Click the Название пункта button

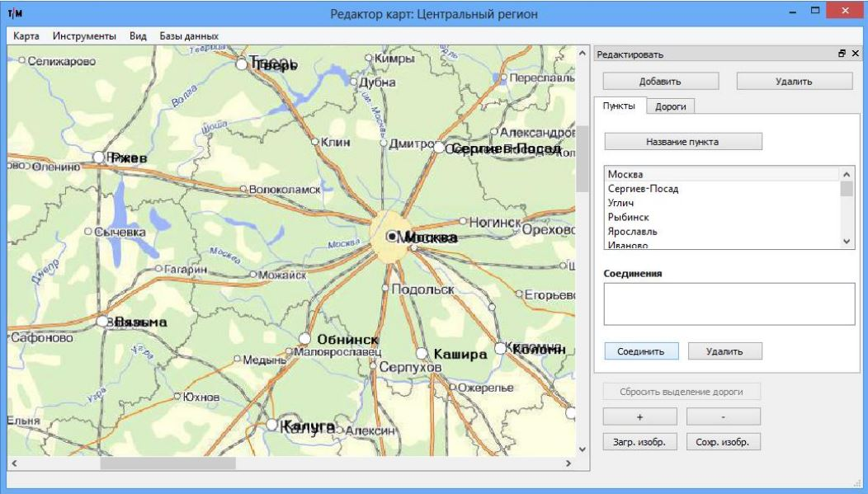coord(682,141)
